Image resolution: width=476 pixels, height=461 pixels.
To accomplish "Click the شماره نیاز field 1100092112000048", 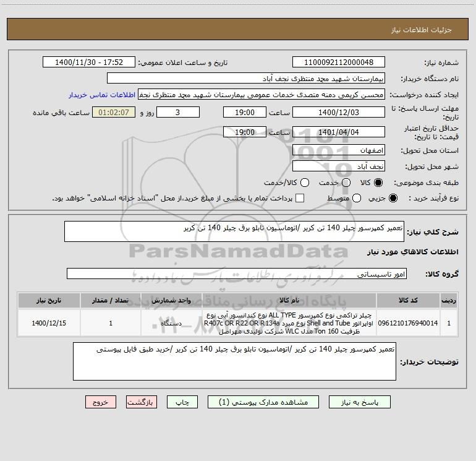I will tap(339, 62).
